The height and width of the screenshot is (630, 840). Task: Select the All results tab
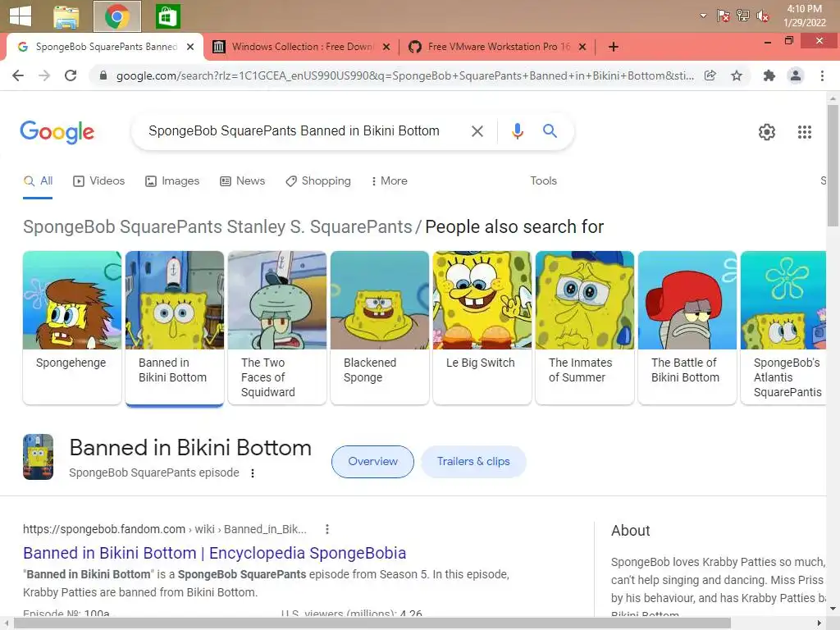pos(38,181)
